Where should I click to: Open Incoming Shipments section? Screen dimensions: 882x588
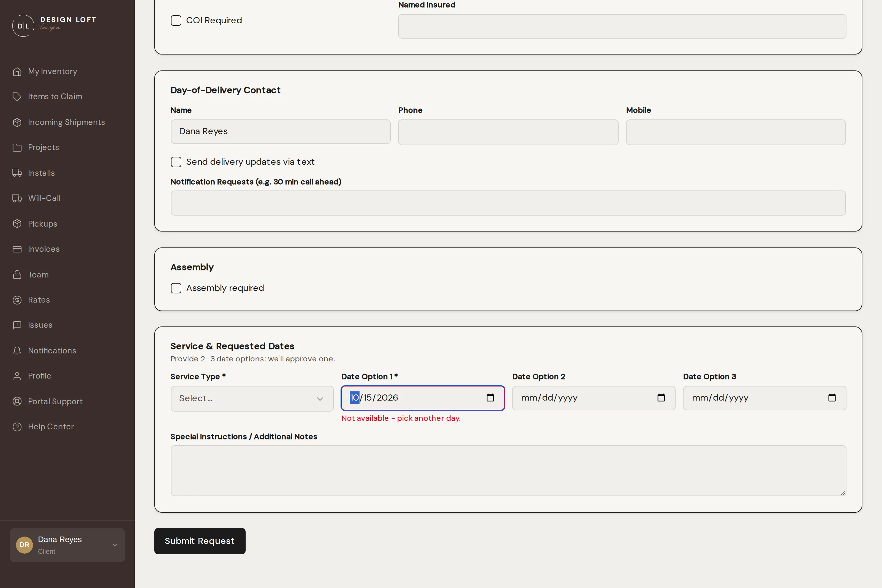coord(66,122)
